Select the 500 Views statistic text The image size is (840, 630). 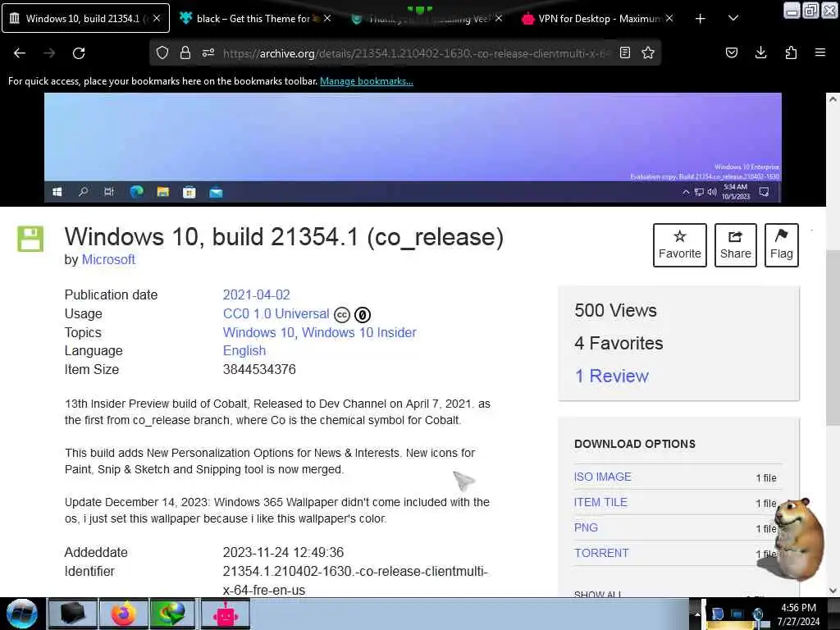pos(615,310)
